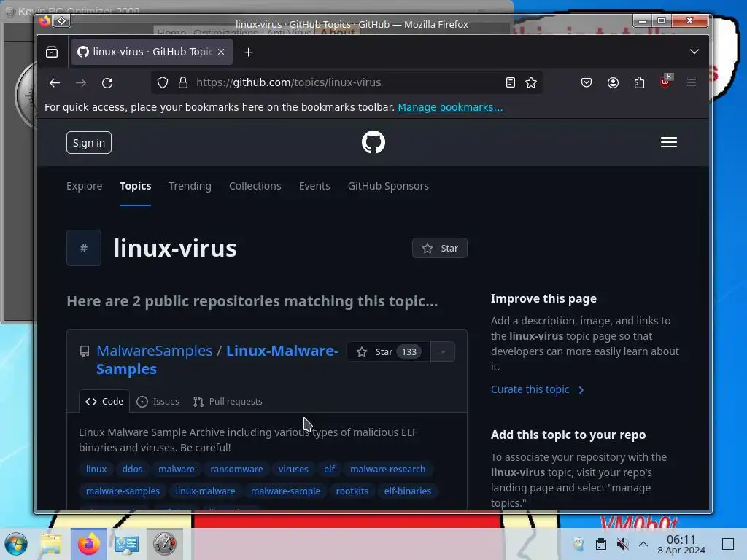Open the Events navigation item
Screen dimensions: 747x560
pos(314,186)
